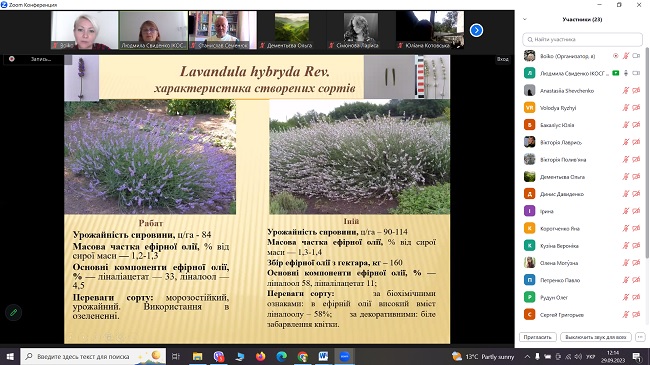Select participant Anastasiia Shevchenko in list
The image size is (650, 365).
point(582,90)
